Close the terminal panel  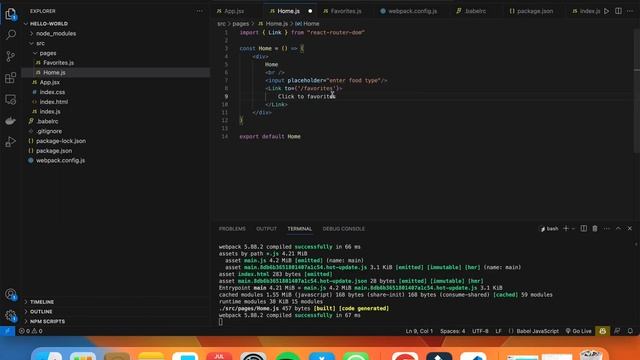click(x=630, y=229)
